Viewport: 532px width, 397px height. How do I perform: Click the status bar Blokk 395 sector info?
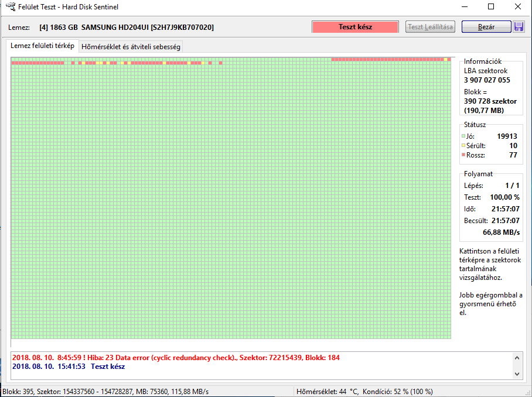tap(105, 392)
